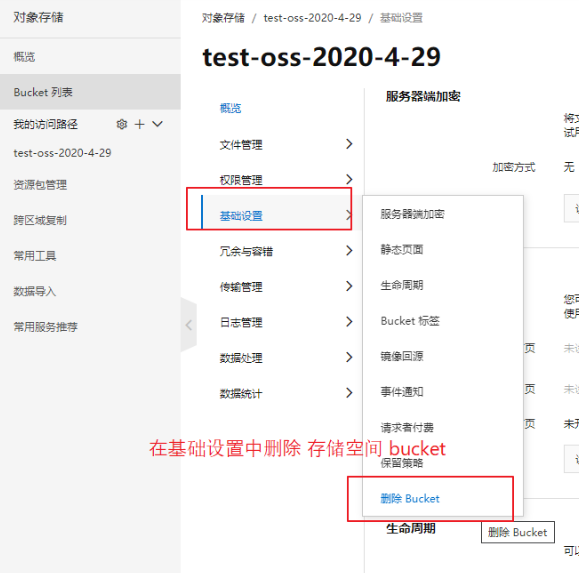
Task: Select 日志管理 in bucket menu
Action: click(241, 322)
